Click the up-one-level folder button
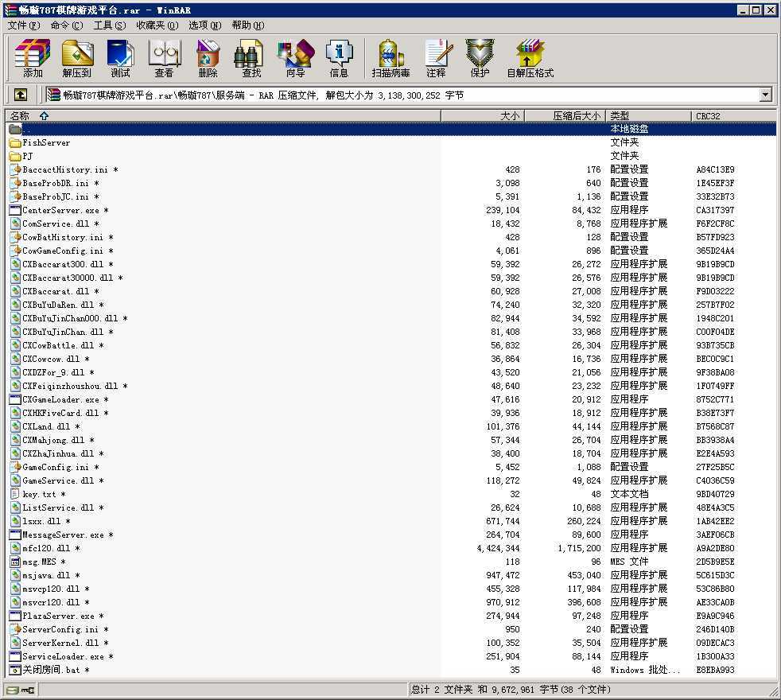Screen dimensions: 781x700 click(21, 95)
